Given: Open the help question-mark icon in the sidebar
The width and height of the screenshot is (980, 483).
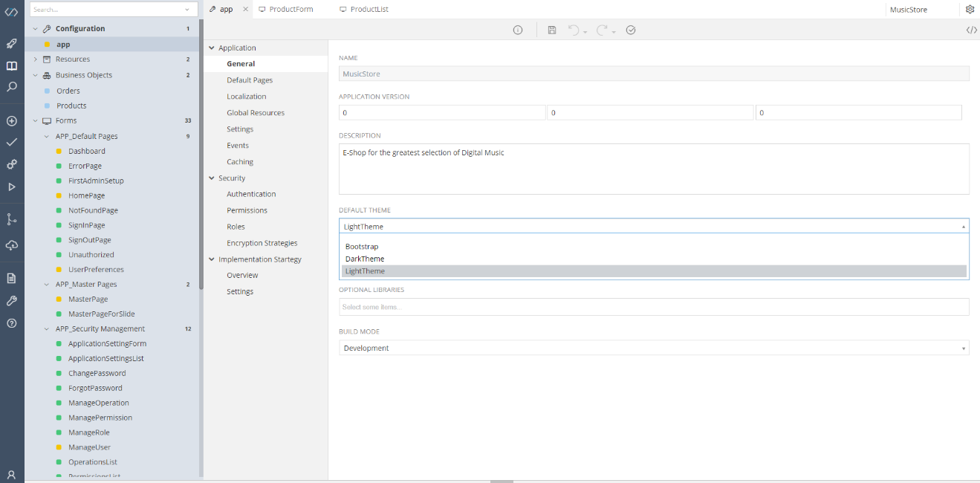Looking at the screenshot, I should [11, 322].
